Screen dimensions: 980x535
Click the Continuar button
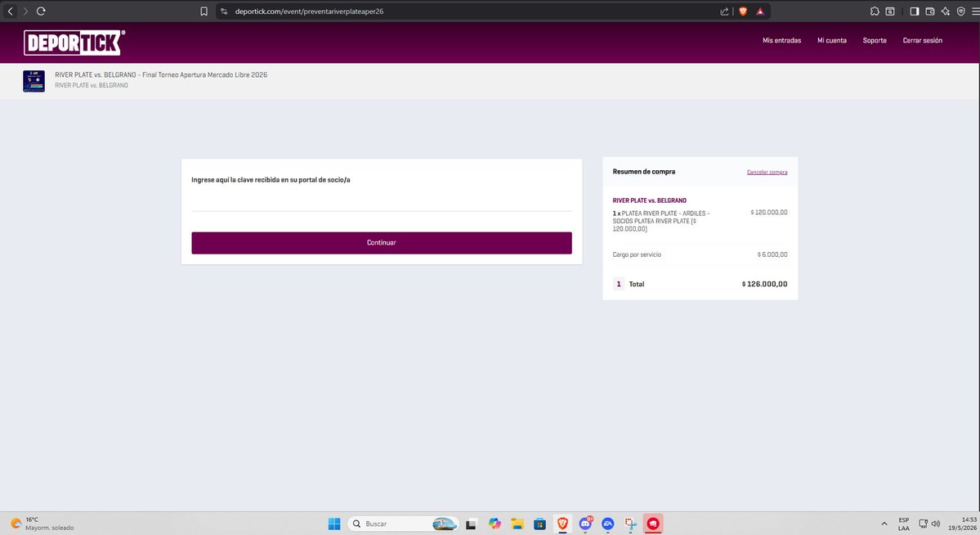pos(381,243)
